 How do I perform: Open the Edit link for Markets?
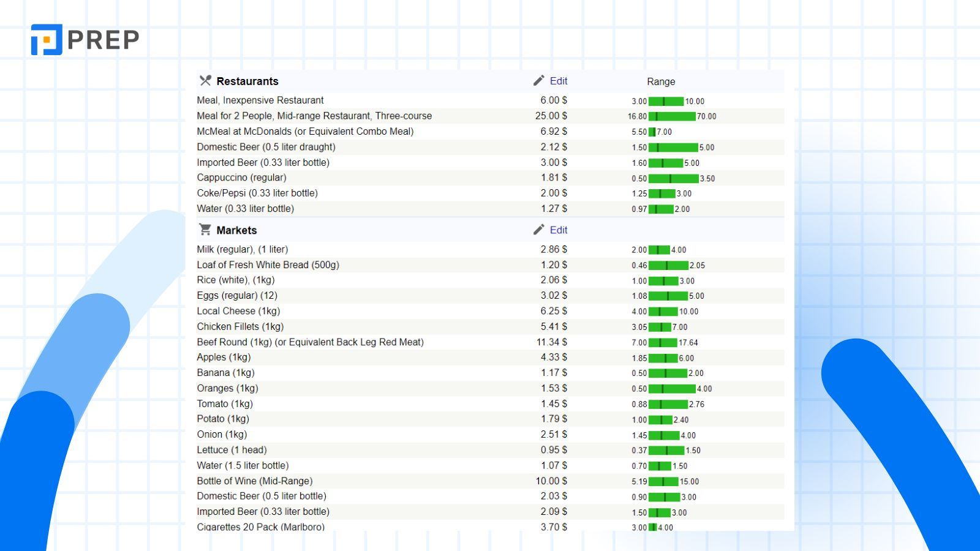(x=559, y=230)
